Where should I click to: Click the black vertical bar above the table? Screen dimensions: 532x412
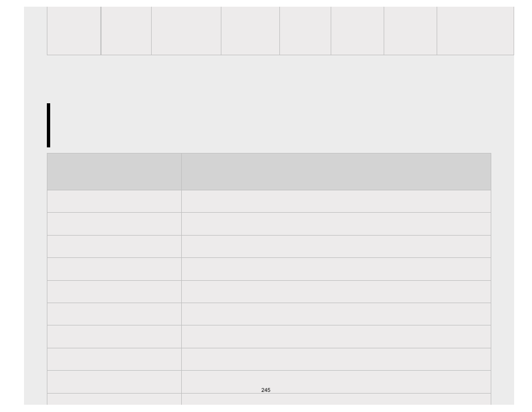pos(49,126)
